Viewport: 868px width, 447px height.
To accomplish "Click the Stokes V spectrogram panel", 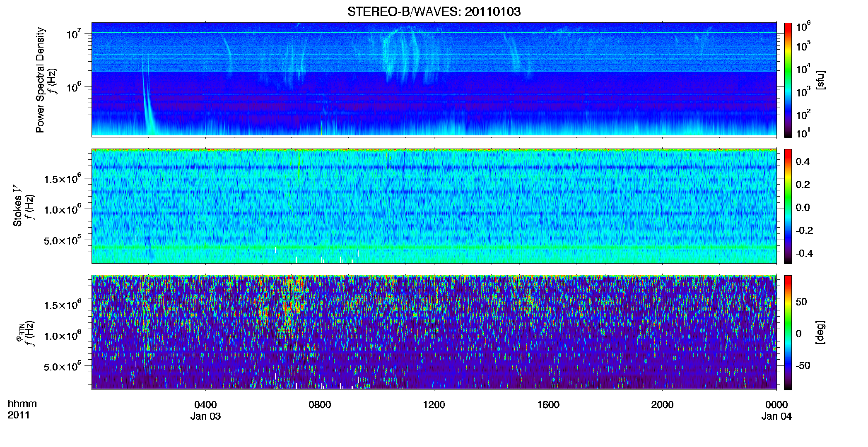I will (434, 206).
